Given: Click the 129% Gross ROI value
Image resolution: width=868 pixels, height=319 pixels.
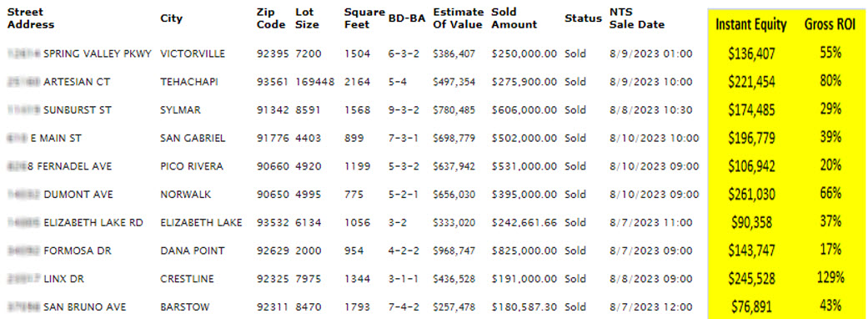Looking at the screenshot, I should pos(830,278).
